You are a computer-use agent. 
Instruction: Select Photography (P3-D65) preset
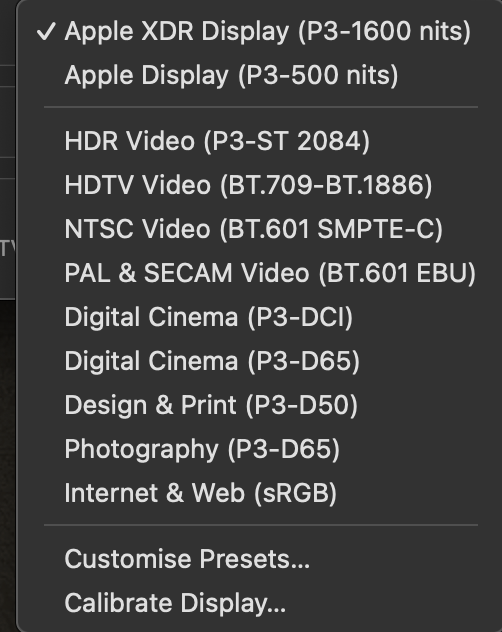(x=260, y=449)
